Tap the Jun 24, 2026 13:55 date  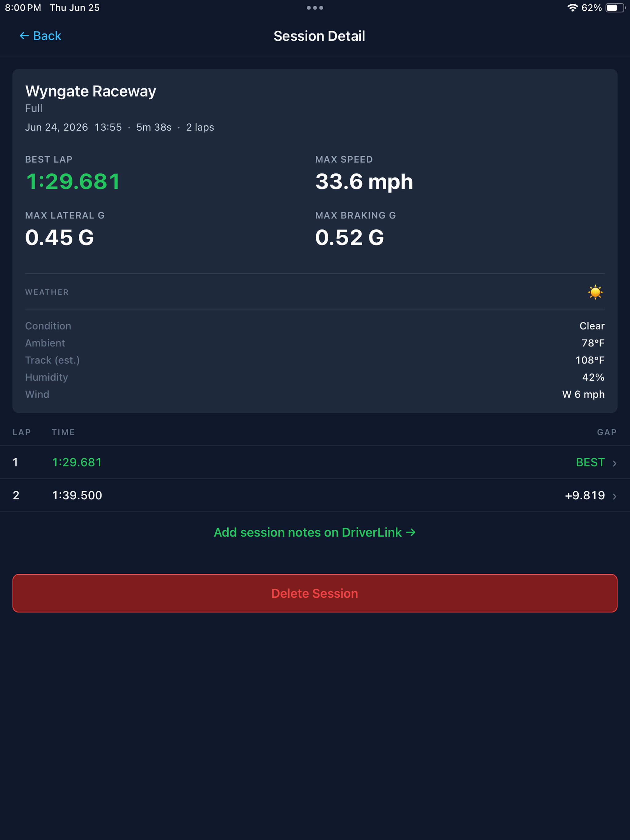pos(73,127)
